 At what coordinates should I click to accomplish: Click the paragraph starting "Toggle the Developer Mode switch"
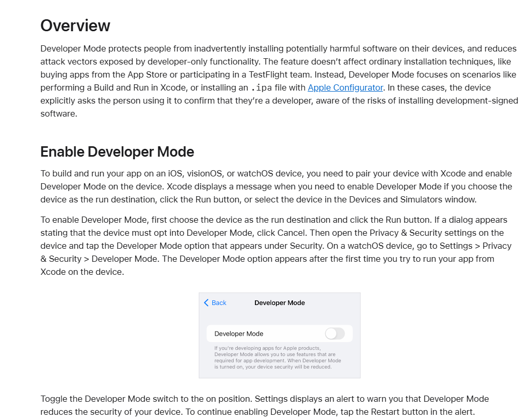(x=264, y=405)
